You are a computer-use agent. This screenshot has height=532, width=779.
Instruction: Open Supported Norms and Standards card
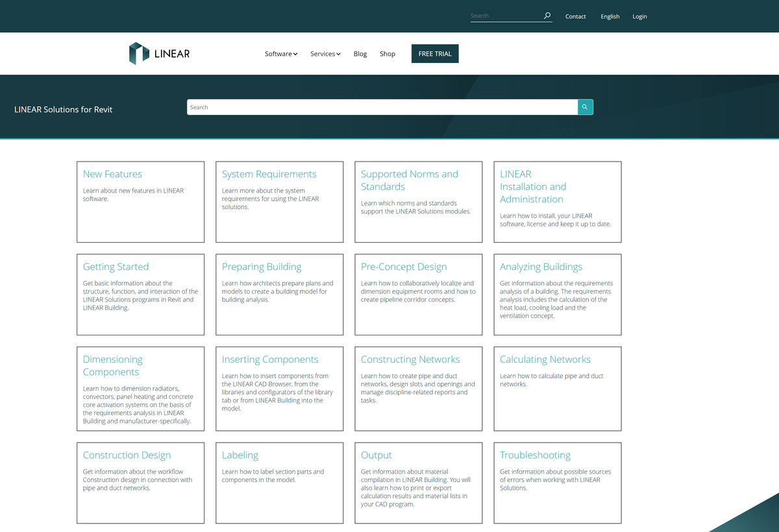coord(419,202)
